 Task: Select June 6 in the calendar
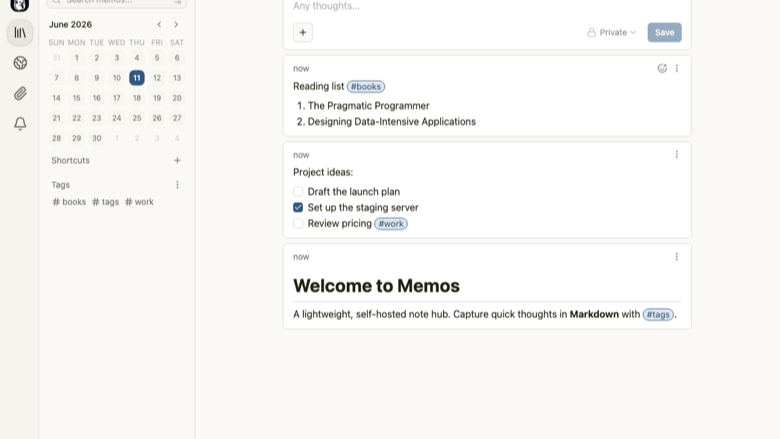177,58
